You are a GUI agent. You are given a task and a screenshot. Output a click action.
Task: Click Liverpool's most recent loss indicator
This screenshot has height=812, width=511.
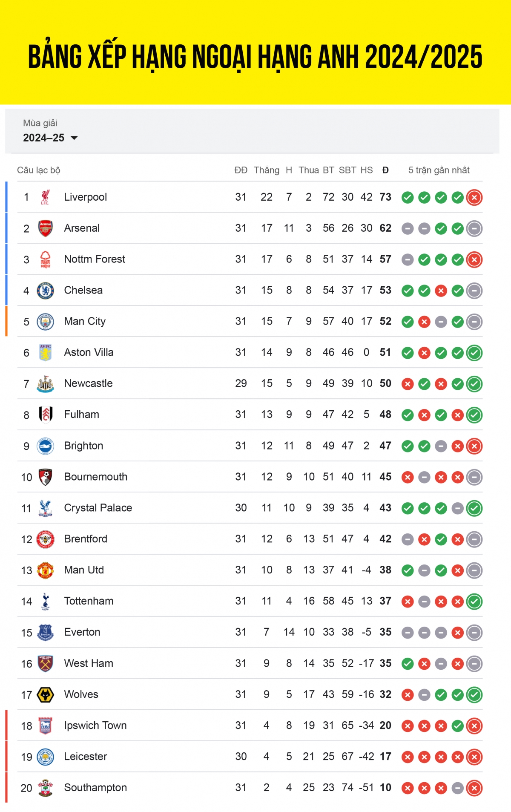(x=474, y=198)
